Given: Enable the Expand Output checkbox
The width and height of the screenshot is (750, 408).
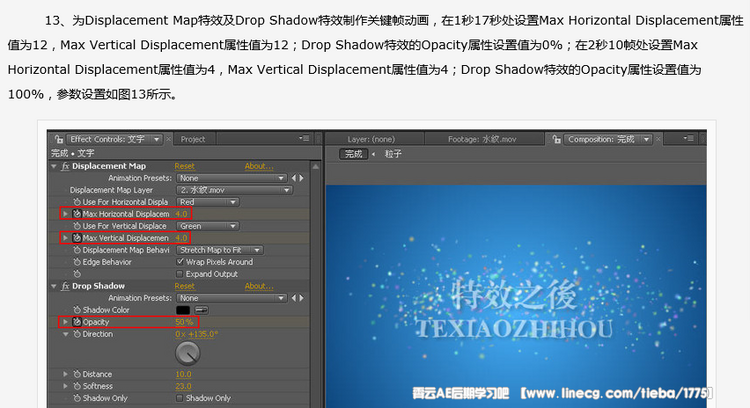Looking at the screenshot, I should (x=180, y=274).
